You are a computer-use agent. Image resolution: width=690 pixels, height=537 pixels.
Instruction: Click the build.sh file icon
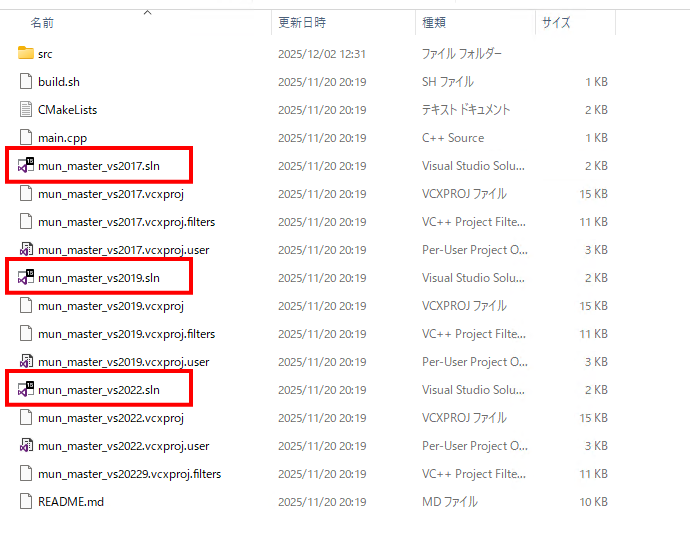[26, 82]
